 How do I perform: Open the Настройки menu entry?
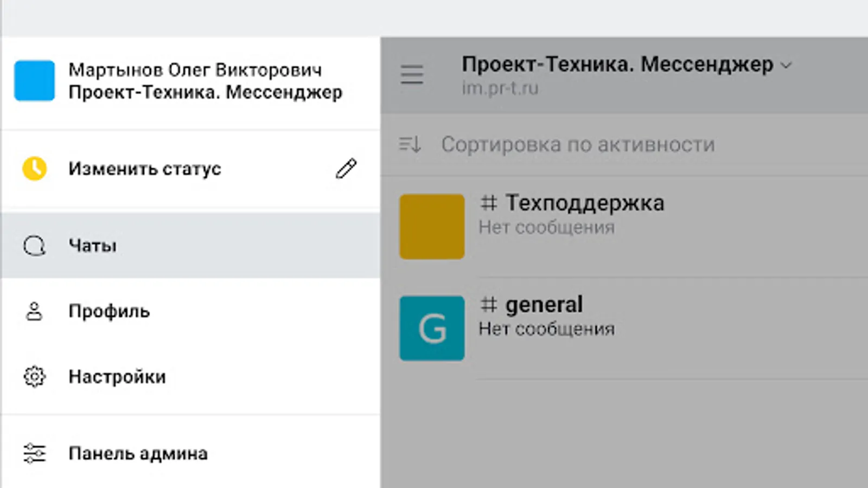(117, 377)
